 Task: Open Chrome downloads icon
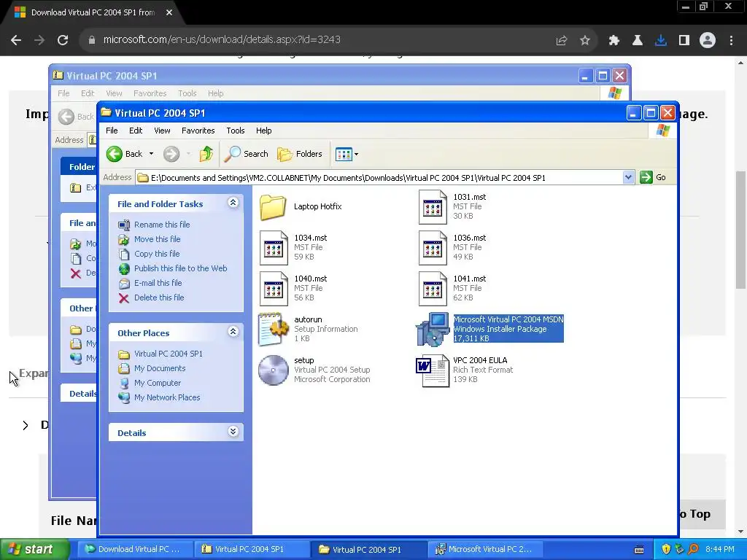pyautogui.click(x=661, y=41)
